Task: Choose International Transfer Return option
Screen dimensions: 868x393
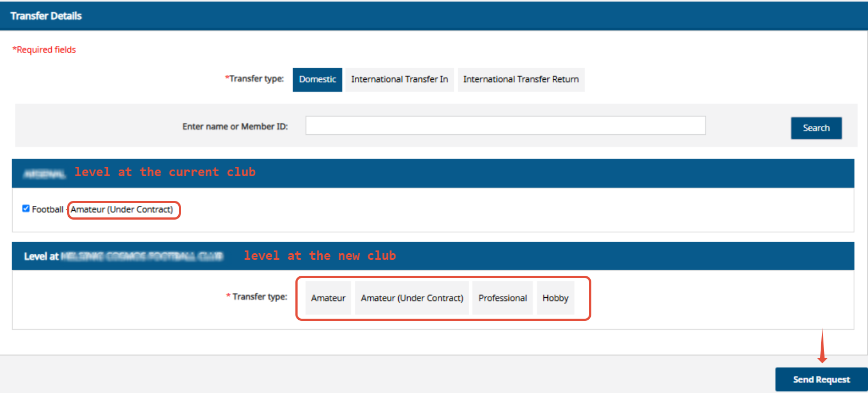Action: pyautogui.click(x=521, y=79)
